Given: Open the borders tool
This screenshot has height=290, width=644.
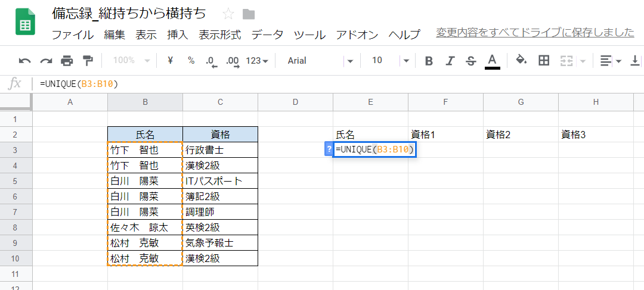Looking at the screenshot, I should point(544,61).
